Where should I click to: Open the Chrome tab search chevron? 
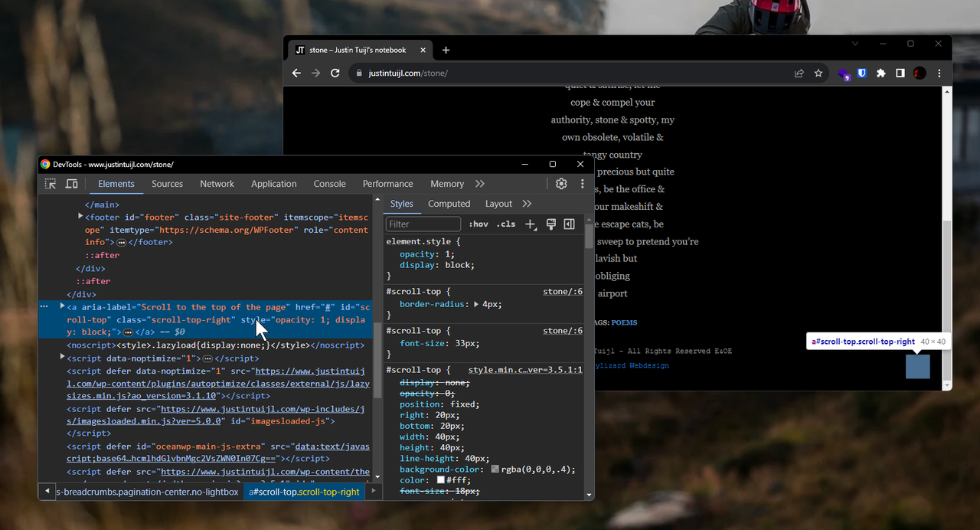855,44
